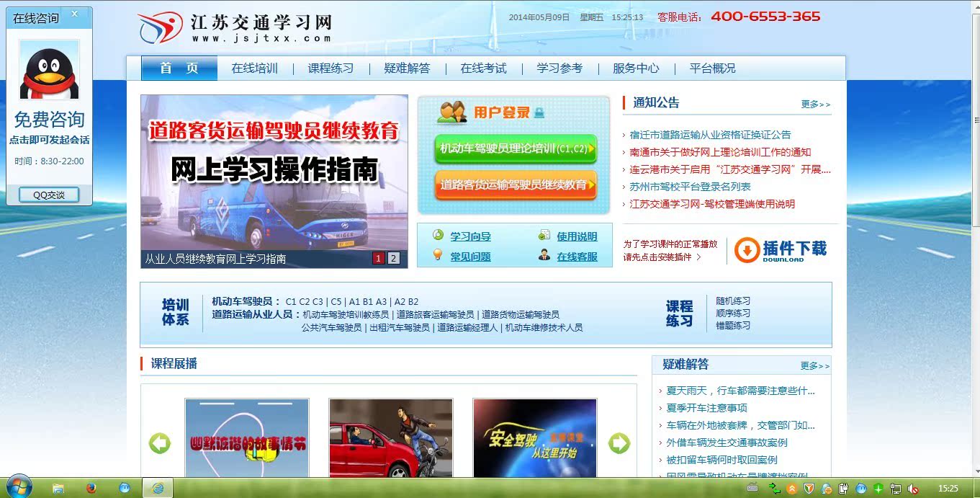Open the 学习向导 study guide icon

pos(436,236)
